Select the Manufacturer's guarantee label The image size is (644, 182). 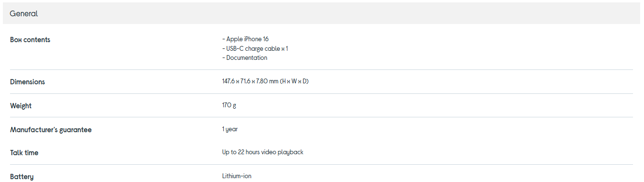point(51,130)
